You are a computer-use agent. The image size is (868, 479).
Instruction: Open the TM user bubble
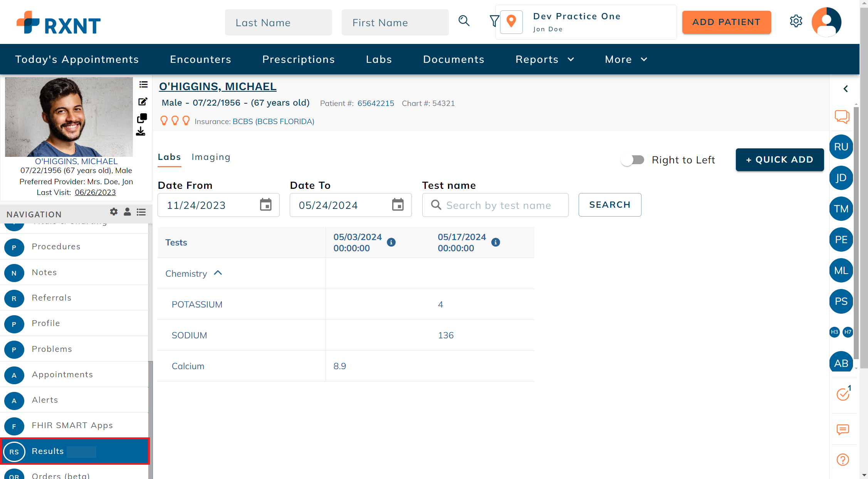tap(841, 209)
